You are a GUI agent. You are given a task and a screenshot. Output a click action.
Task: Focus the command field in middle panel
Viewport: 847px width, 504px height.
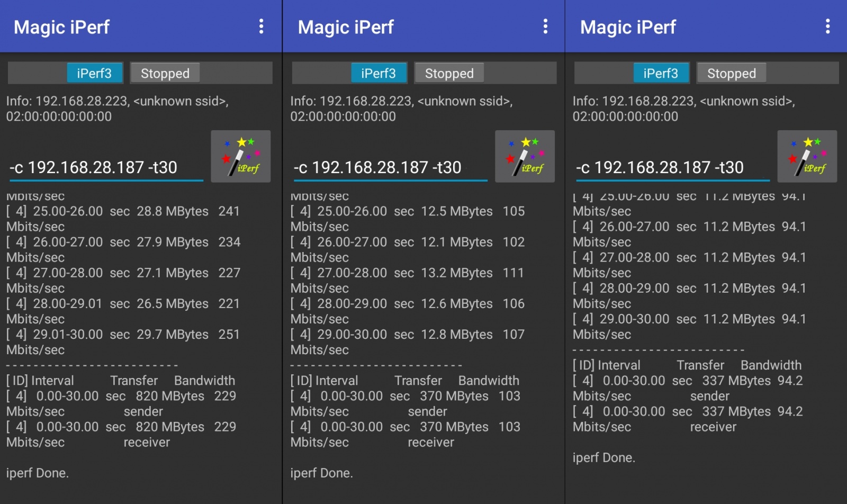(x=390, y=168)
